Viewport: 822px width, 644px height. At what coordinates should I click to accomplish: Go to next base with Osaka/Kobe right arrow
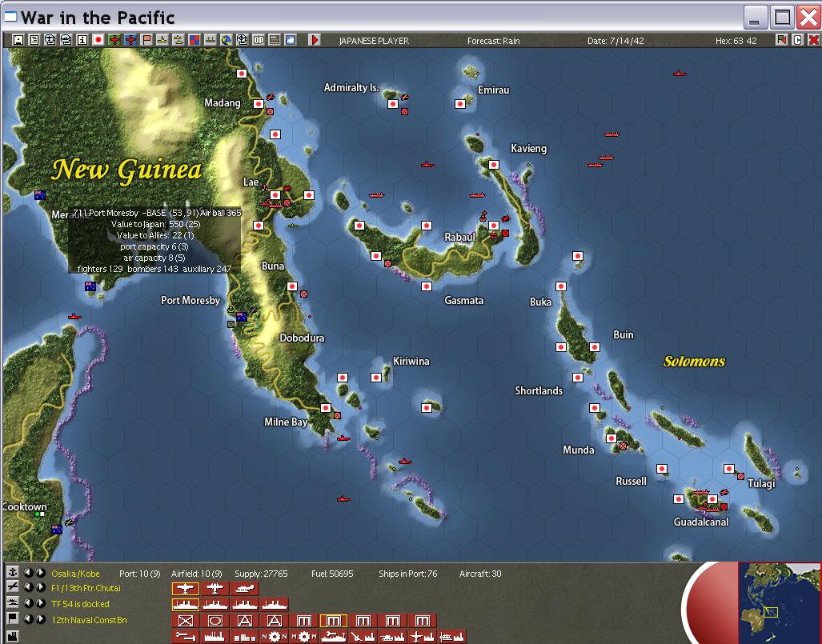click(40, 573)
